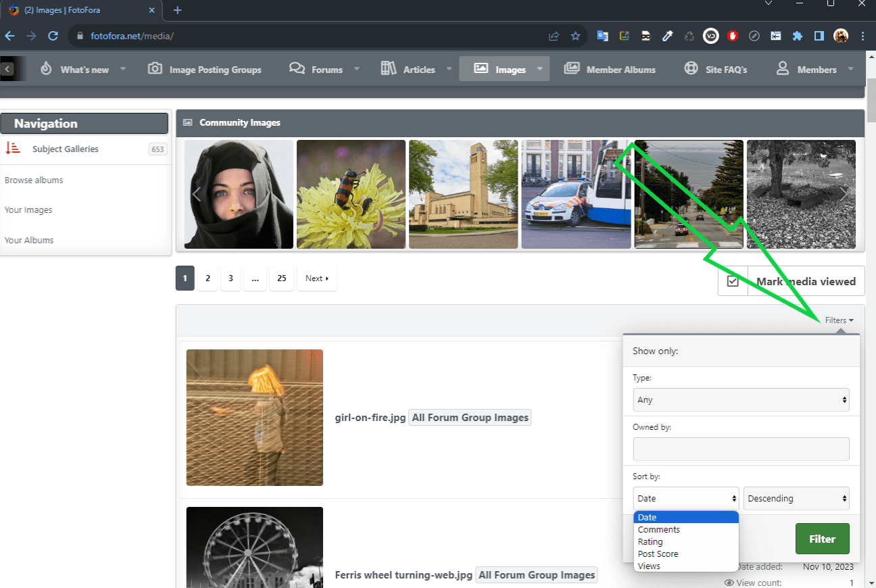Click the browser address bar URL
The width and height of the screenshot is (876, 588).
(x=132, y=36)
